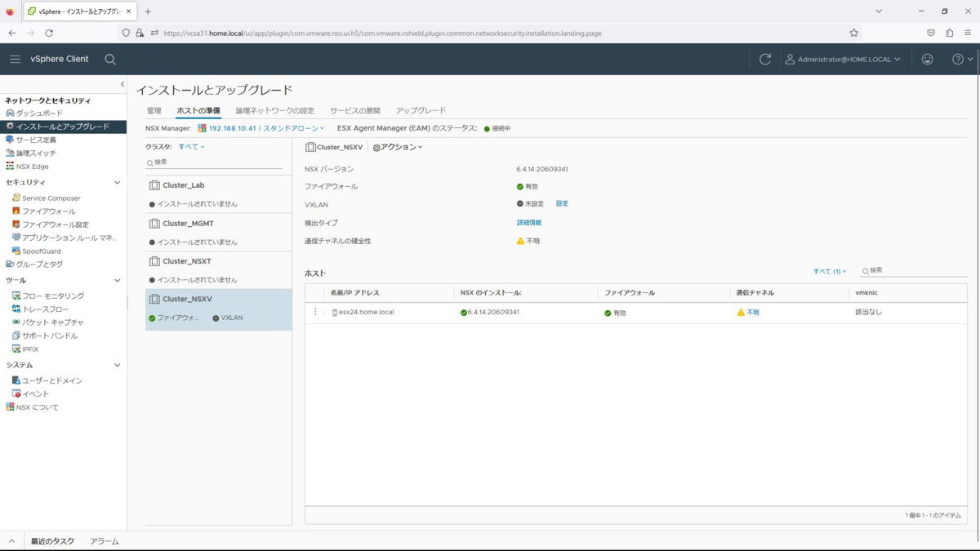
Task: Refresh vSphere Client with the refresh icon
Action: [x=764, y=60]
